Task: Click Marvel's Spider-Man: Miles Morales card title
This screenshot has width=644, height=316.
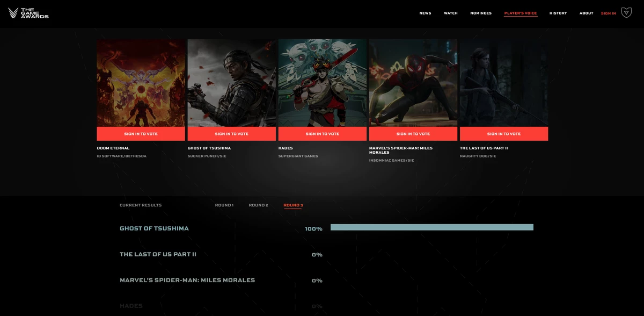Action: pos(400,150)
